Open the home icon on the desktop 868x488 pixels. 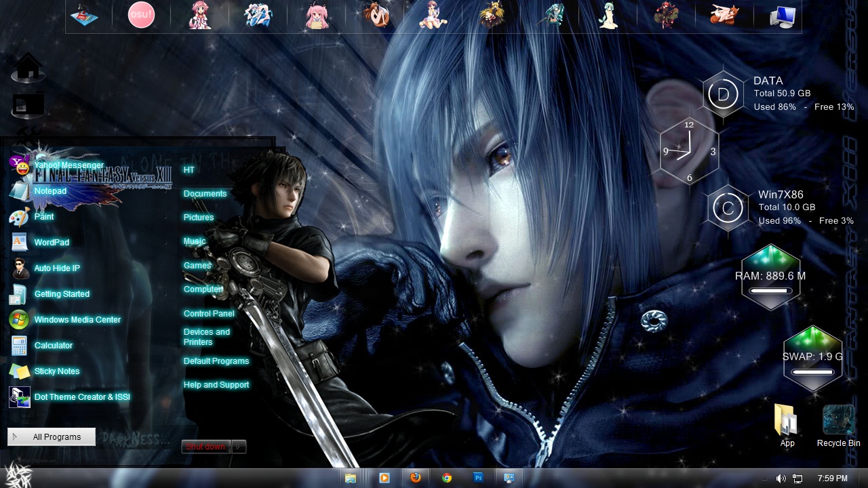click(x=28, y=68)
